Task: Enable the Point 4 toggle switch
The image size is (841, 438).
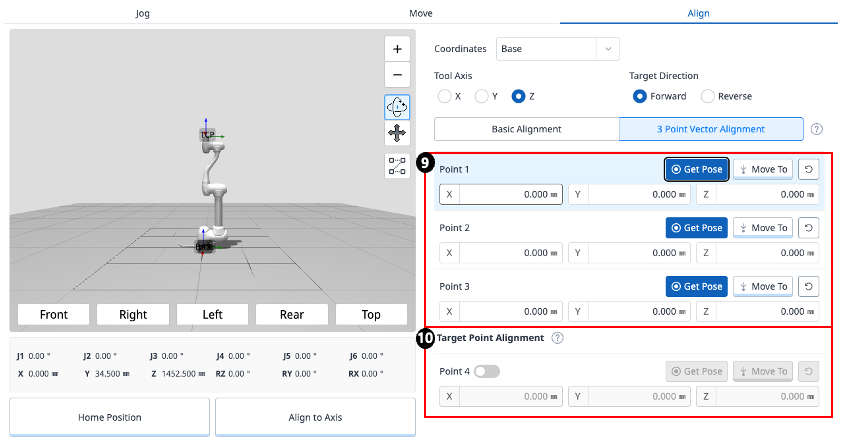Action: point(486,371)
